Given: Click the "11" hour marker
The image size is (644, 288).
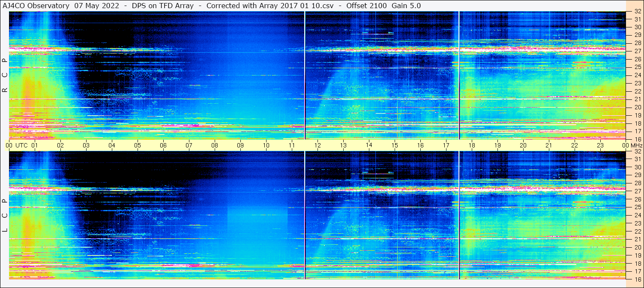Looking at the screenshot, I should (292, 145).
